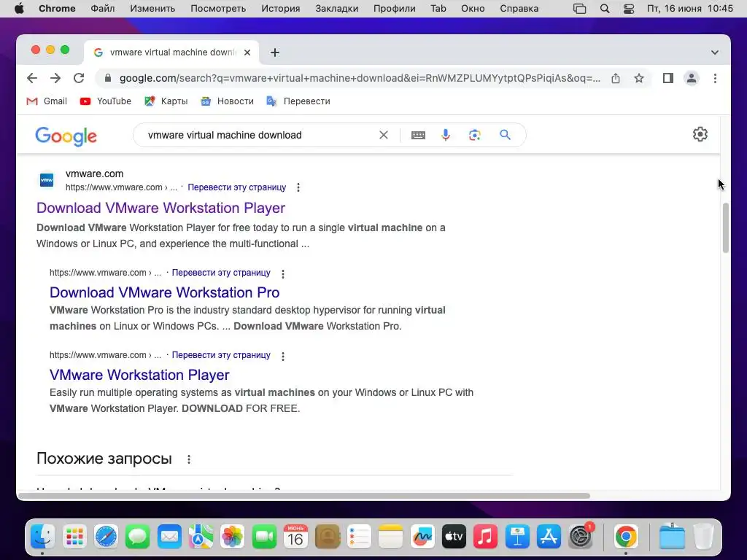The height and width of the screenshot is (560, 747).
Task: Translate the Workstation Pro result page
Action: coord(221,273)
